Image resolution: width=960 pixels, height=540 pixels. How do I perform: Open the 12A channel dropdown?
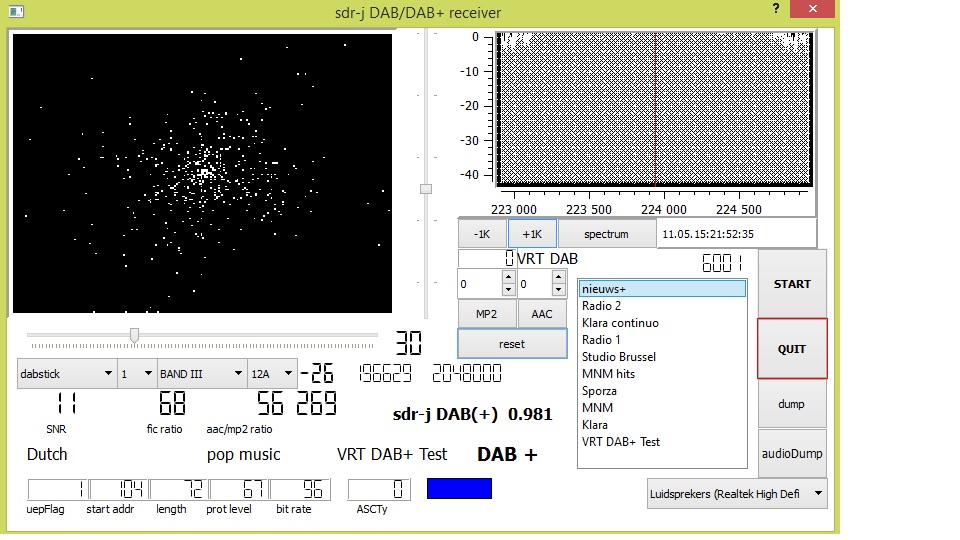tap(272, 374)
